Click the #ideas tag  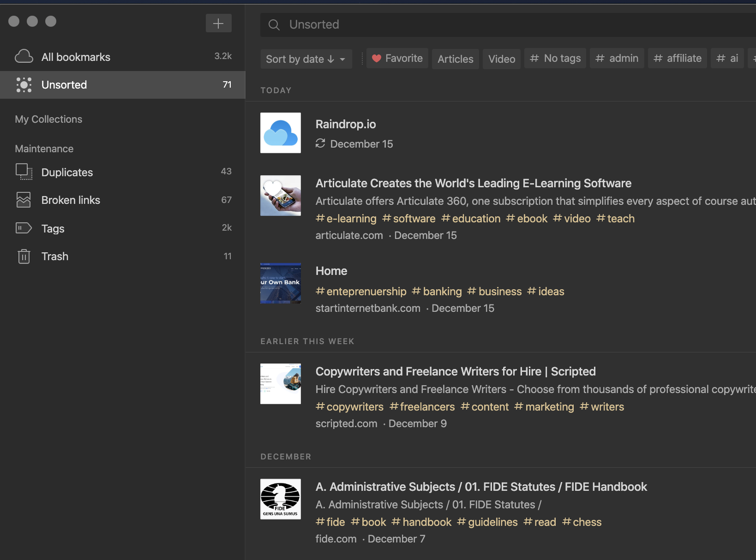(546, 291)
